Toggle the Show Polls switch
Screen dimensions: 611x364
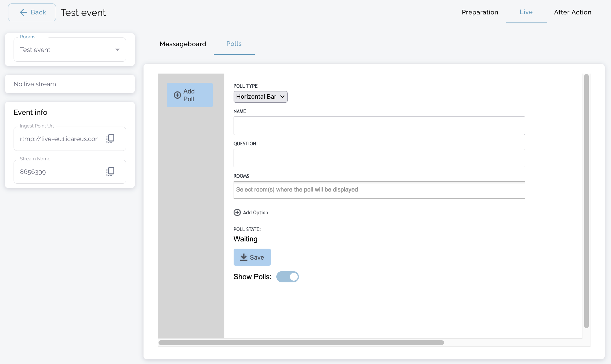(287, 277)
